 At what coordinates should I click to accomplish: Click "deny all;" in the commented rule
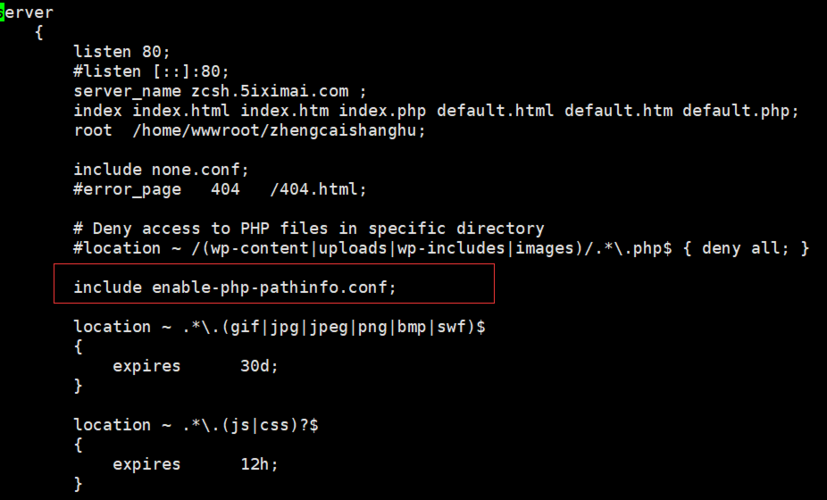point(746,248)
